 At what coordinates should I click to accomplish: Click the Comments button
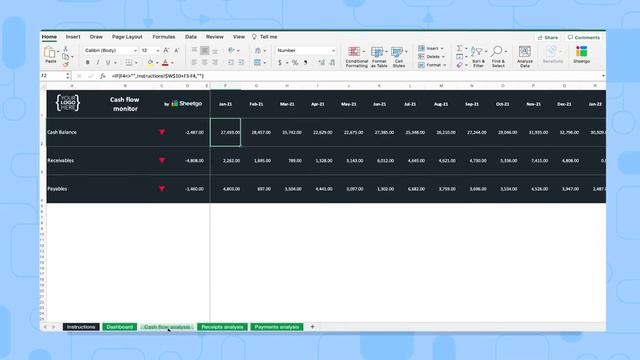[x=584, y=38]
